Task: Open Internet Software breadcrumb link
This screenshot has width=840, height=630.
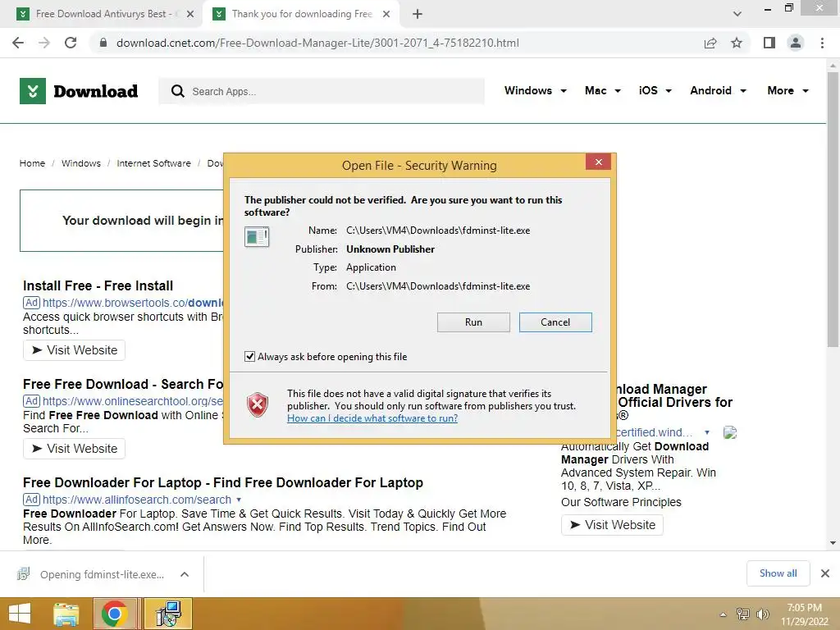Action: point(153,163)
